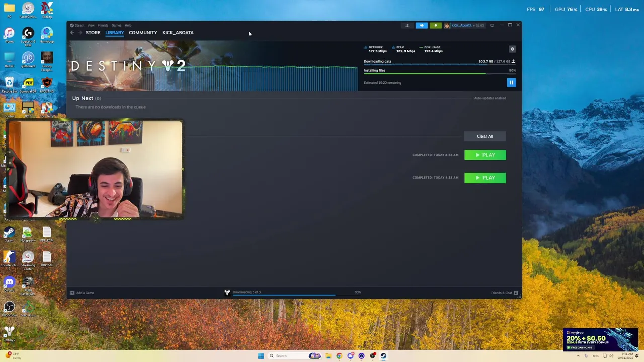Switch Steam to Big Picture mode icon
The height and width of the screenshot is (362, 644).
point(492,25)
